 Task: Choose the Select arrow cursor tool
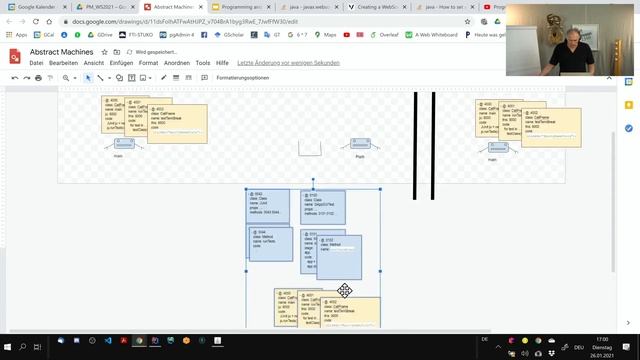(88, 78)
